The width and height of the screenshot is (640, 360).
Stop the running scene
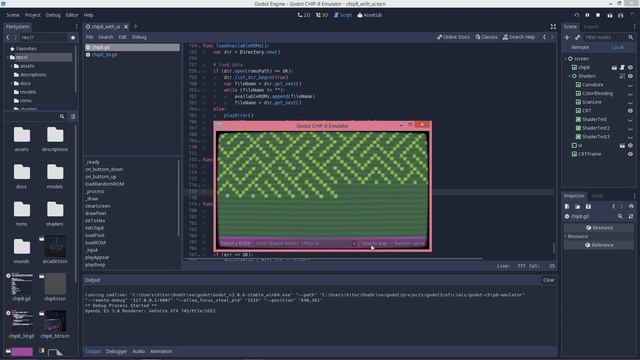coord(598,15)
